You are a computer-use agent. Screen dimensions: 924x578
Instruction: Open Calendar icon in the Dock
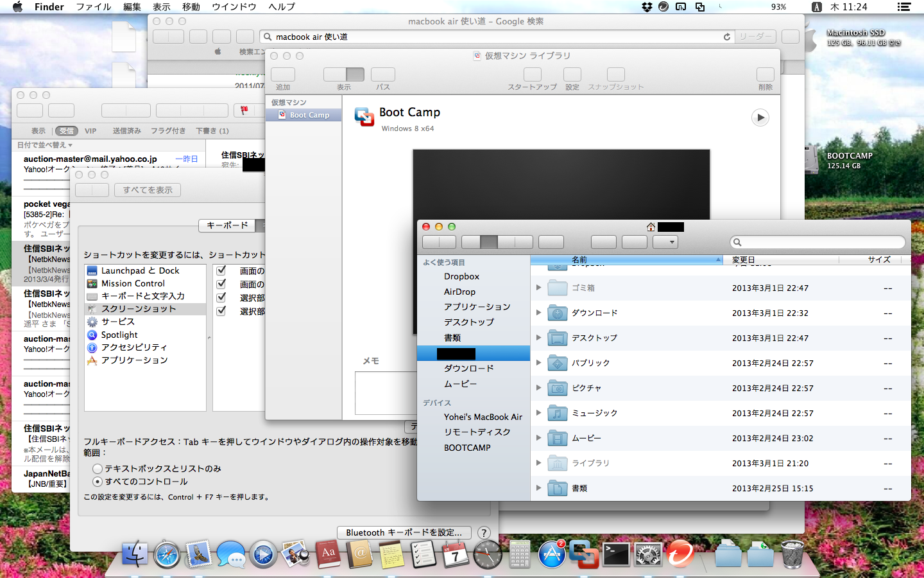[456, 554]
